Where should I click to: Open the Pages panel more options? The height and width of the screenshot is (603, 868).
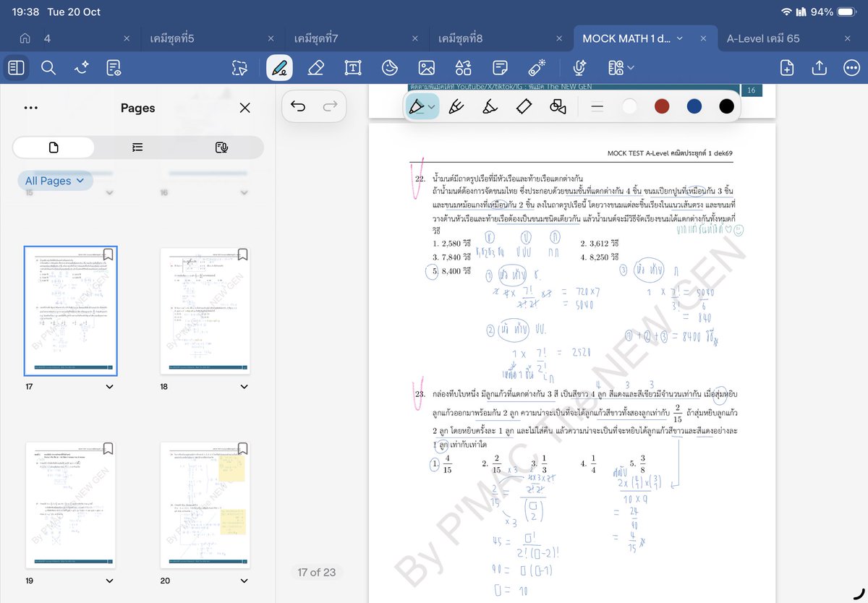pyautogui.click(x=30, y=108)
